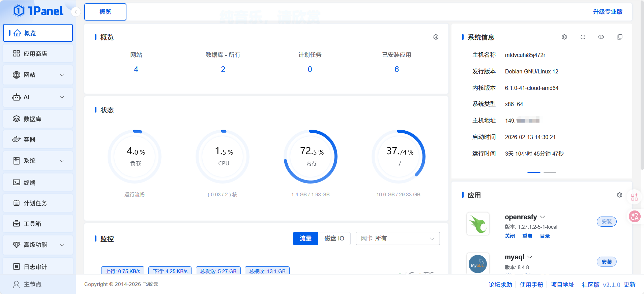
Task: Click the refresh icon in 系统信息 panel
Action: (x=583, y=37)
